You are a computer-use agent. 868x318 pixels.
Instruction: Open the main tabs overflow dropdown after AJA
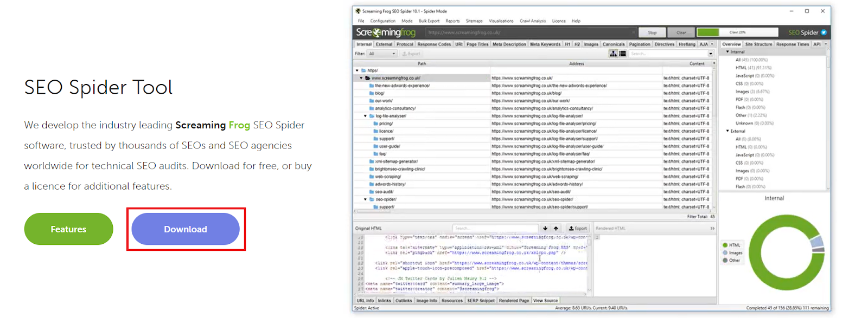click(x=712, y=44)
